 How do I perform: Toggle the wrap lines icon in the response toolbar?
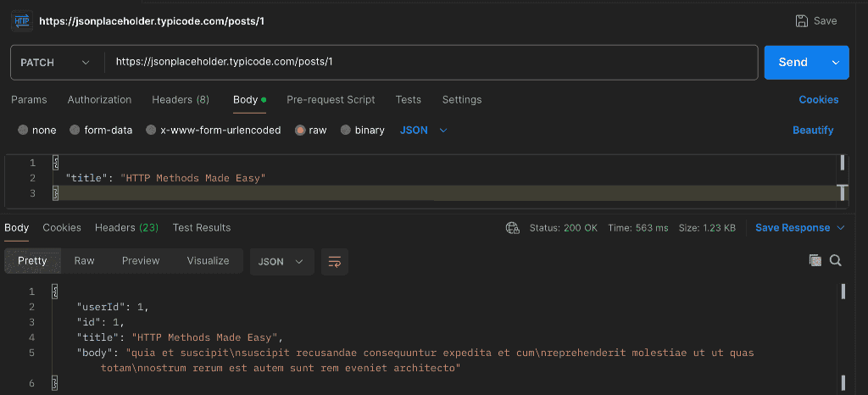click(334, 262)
